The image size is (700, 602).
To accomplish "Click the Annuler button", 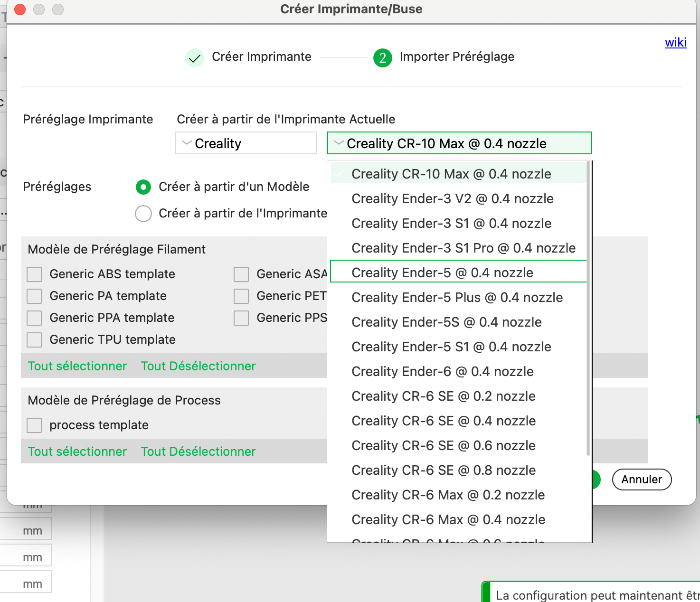I will pos(642,480).
